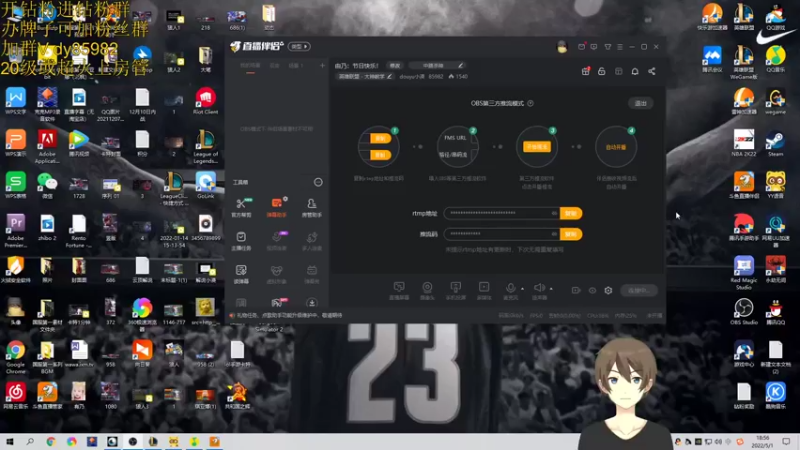Open the skin icon in title bar

608,46
